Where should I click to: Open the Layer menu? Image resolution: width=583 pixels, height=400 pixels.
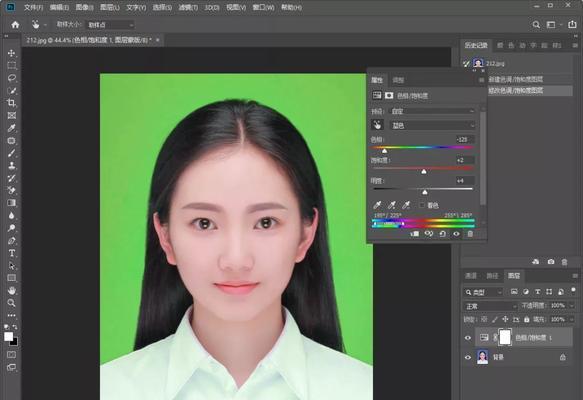[x=110, y=7]
